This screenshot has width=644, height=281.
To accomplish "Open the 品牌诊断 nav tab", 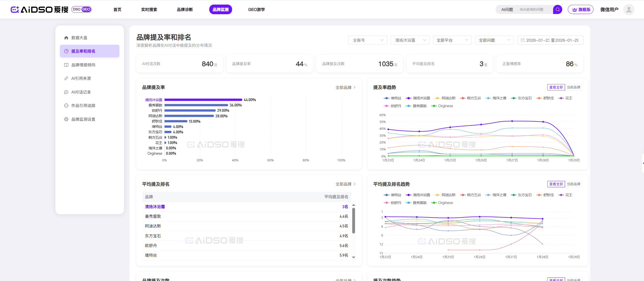I will point(185,9).
